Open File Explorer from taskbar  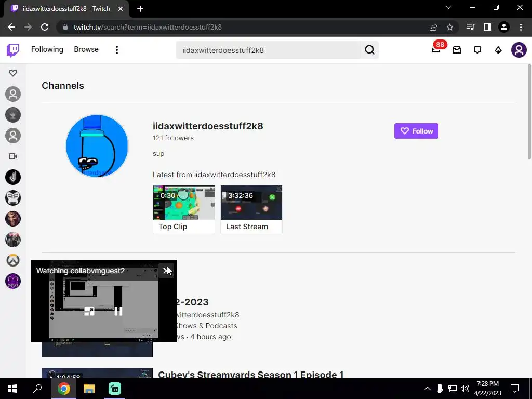89,389
